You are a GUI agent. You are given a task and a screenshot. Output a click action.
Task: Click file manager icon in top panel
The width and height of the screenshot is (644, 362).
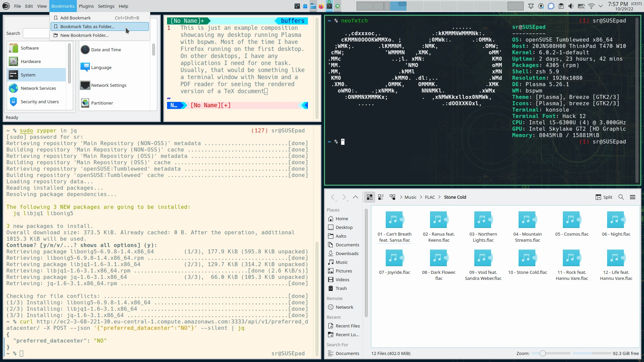click(x=313, y=6)
